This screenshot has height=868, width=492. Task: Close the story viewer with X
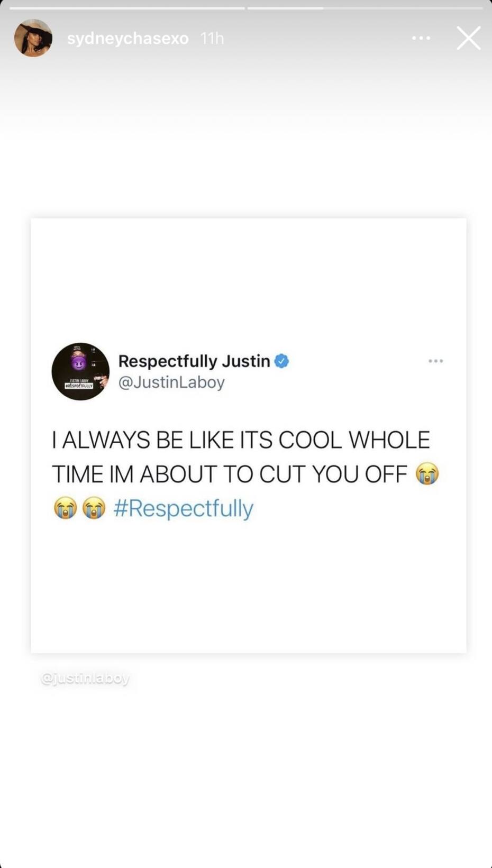pyautogui.click(x=469, y=38)
